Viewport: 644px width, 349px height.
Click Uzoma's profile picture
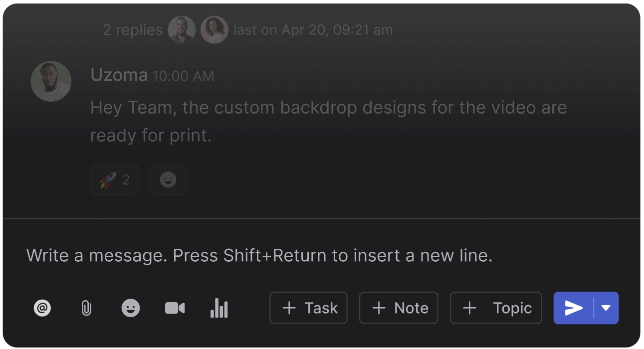[51, 81]
